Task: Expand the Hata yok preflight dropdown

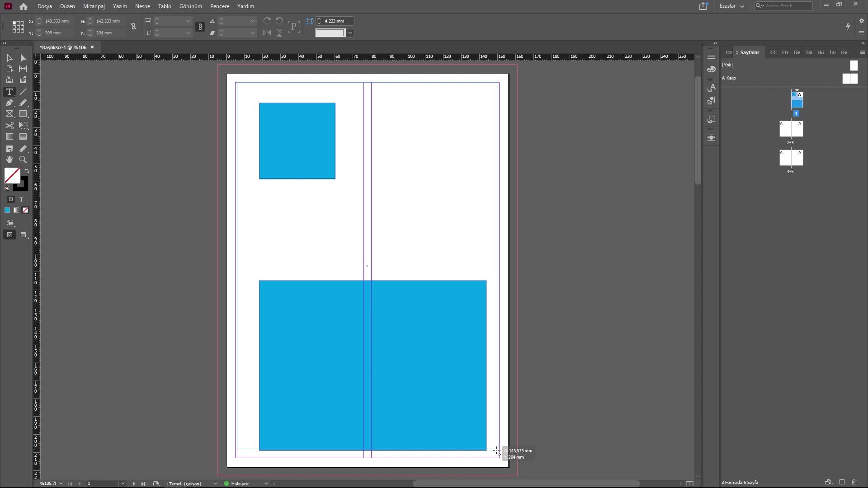Action: point(266,483)
